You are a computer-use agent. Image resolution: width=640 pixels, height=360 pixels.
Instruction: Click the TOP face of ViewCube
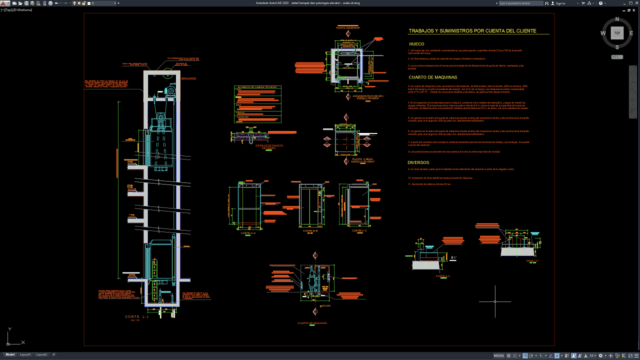[x=617, y=33]
